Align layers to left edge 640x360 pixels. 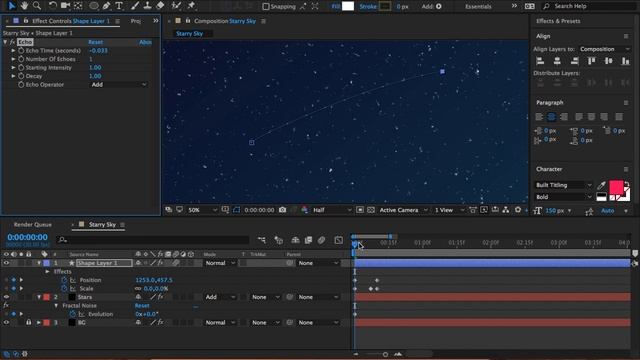click(540, 61)
